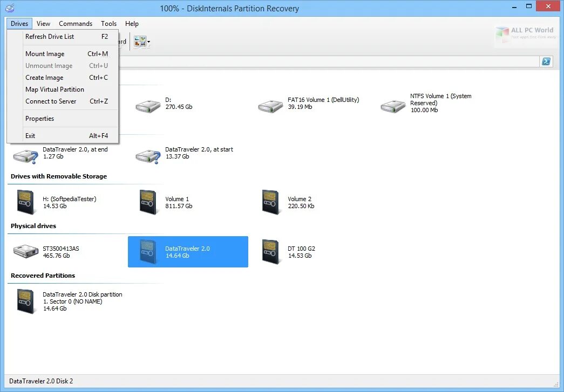
Task: Click '270.45 Gb' size text
Action: tap(179, 107)
